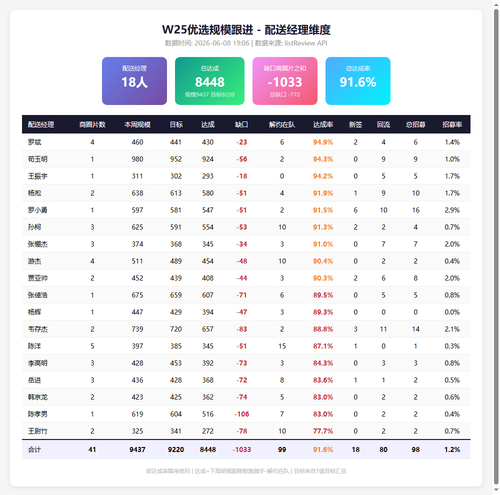This screenshot has height=495, width=500.
Task: Select manager name 陈洋 in the table
Action: point(34,346)
